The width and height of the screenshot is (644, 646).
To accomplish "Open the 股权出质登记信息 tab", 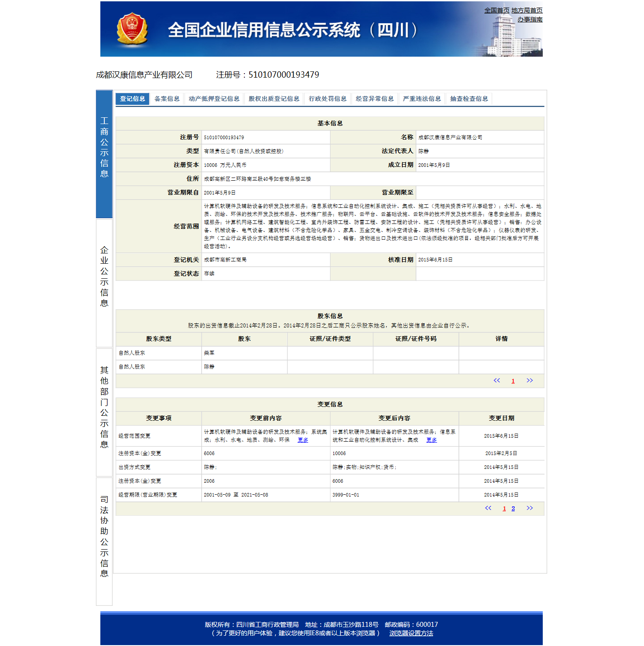I will tap(274, 99).
